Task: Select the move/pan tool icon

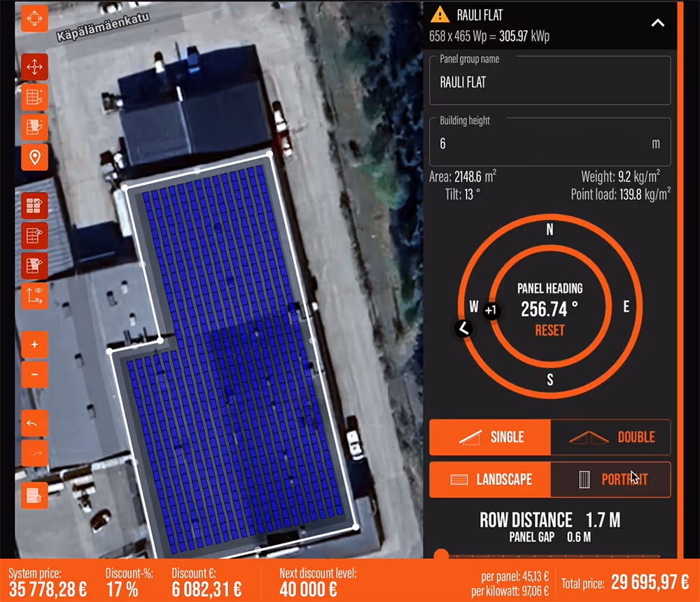Action: point(34,67)
